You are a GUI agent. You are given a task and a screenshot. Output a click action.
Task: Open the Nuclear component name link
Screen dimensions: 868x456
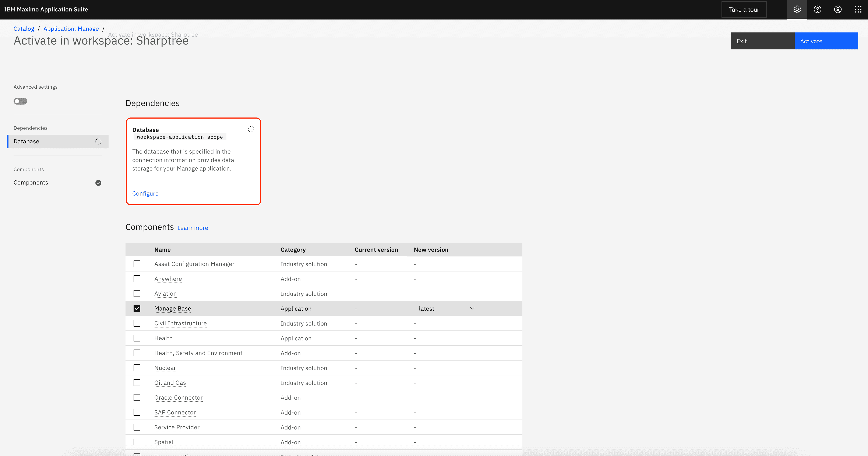pos(165,368)
